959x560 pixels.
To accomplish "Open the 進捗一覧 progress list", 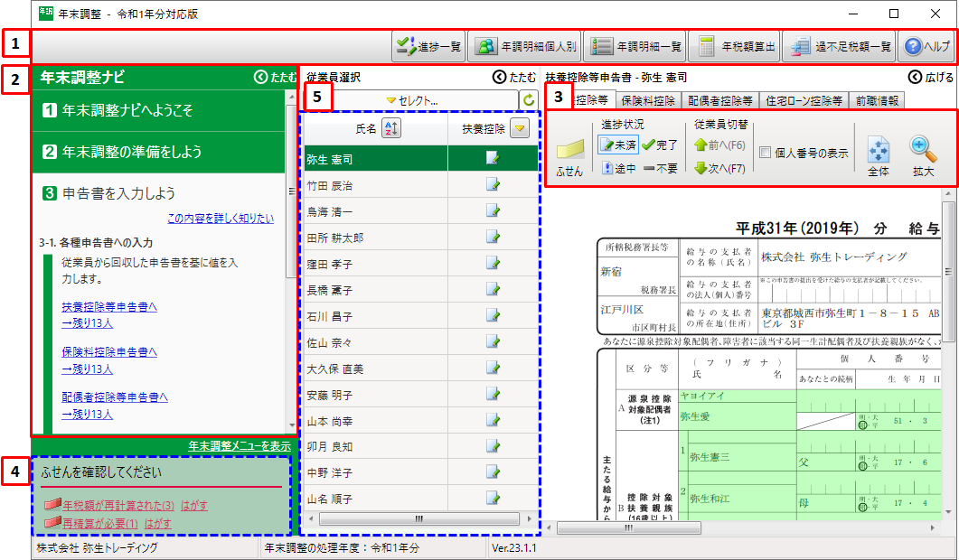I will 428,46.
